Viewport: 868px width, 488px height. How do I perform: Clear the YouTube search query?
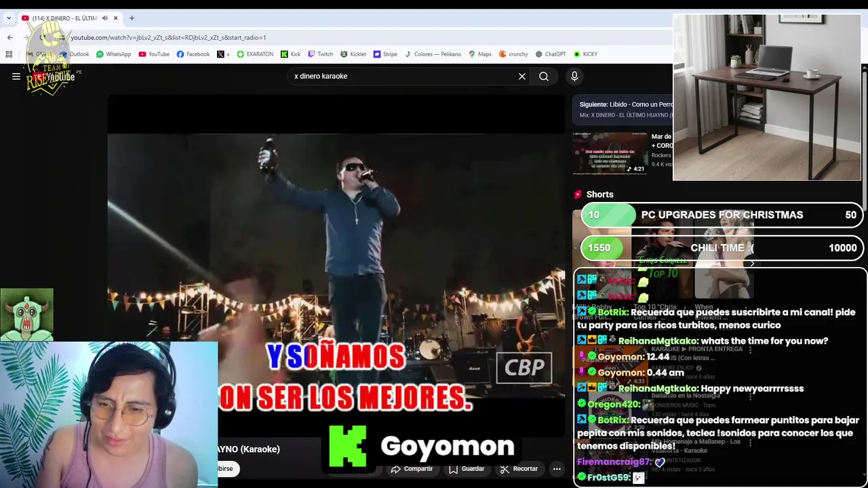[522, 77]
